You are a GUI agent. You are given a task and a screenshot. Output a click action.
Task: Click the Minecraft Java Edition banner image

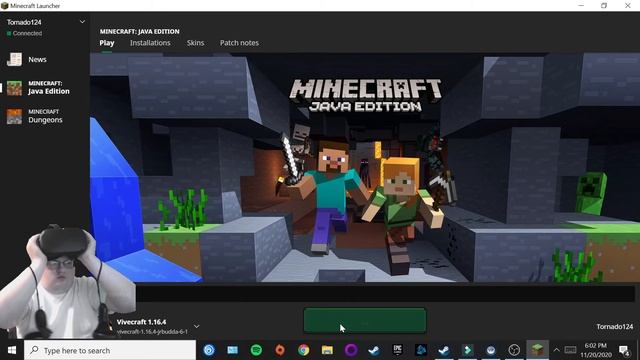pos(365,167)
